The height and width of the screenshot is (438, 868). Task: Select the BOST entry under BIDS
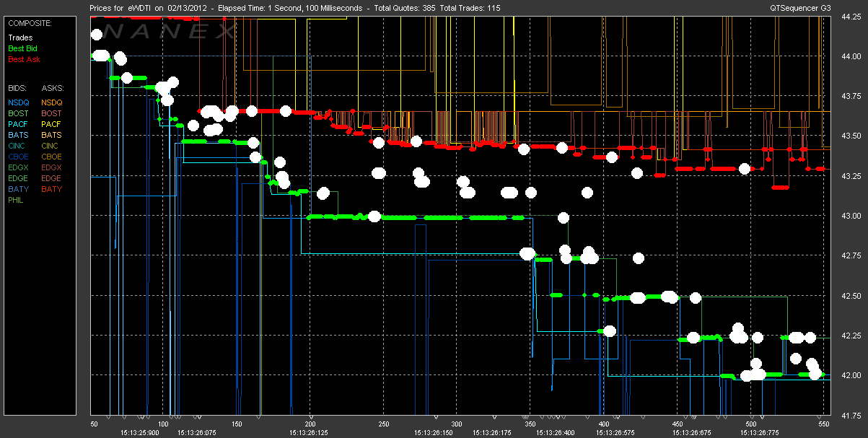pos(18,113)
